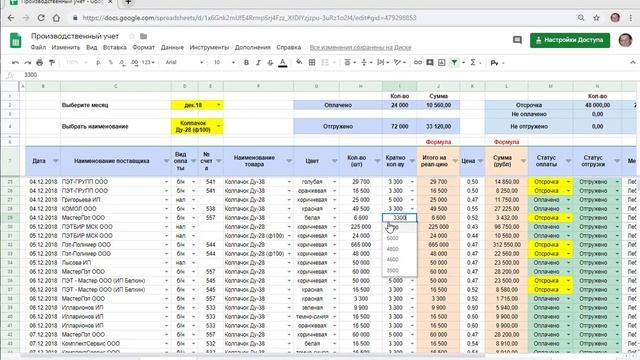
Task: Open the font size dropdown
Action: pyautogui.click(x=224, y=62)
